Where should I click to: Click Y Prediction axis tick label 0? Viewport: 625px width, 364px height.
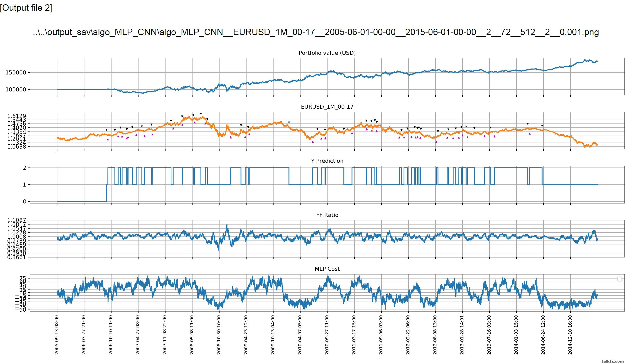point(25,201)
